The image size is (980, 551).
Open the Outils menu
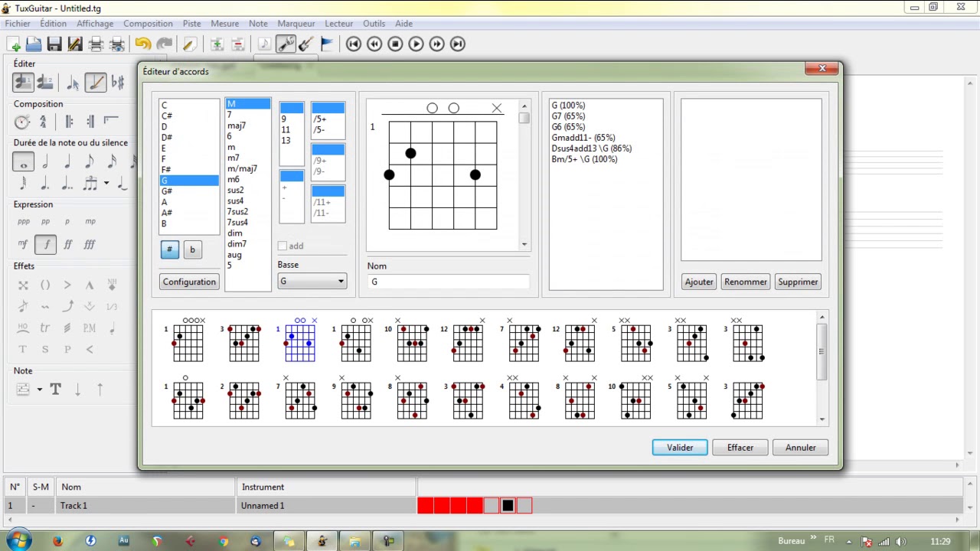[374, 24]
